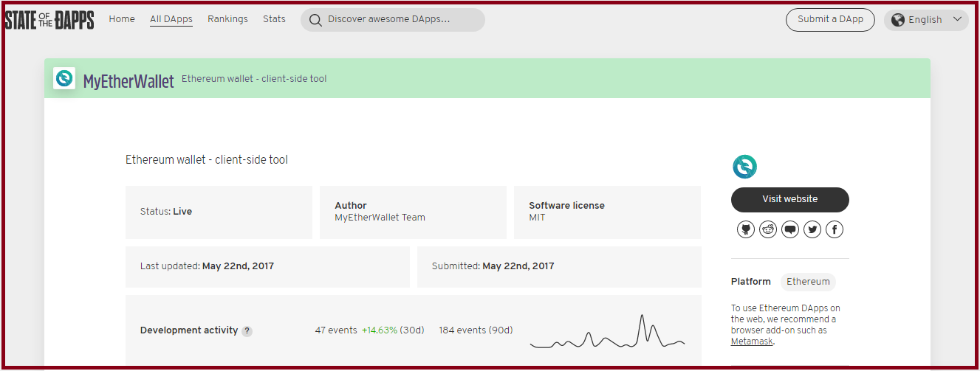Select the All DApps menu item
Screen dimensions: 980x371
(x=171, y=19)
